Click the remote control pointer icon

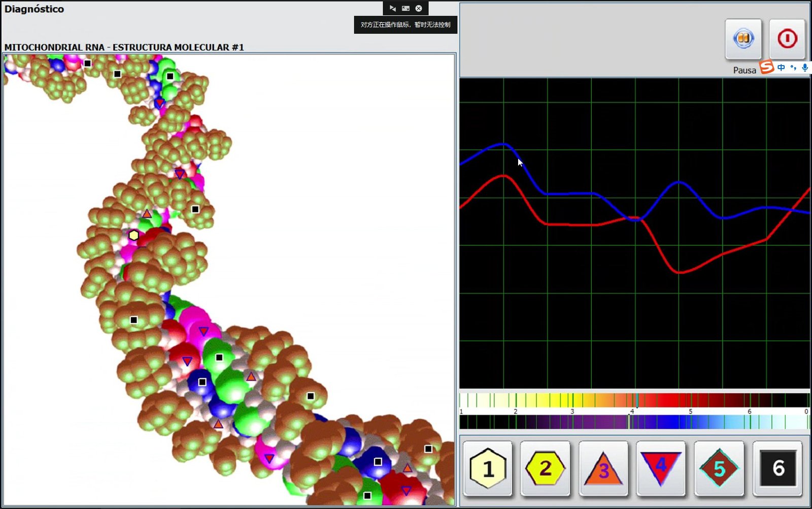(x=392, y=8)
